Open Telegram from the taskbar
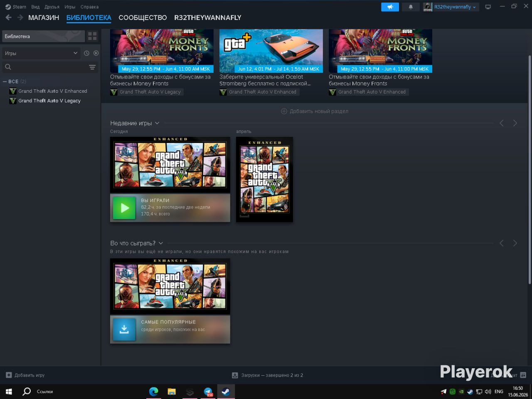Screen dimensions: 532x399 pos(208,392)
